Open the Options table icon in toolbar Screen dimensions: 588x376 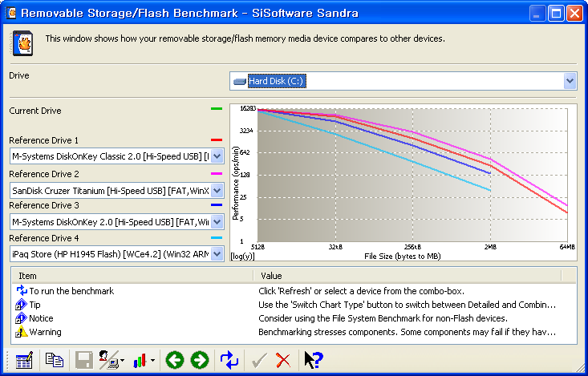(x=24, y=360)
